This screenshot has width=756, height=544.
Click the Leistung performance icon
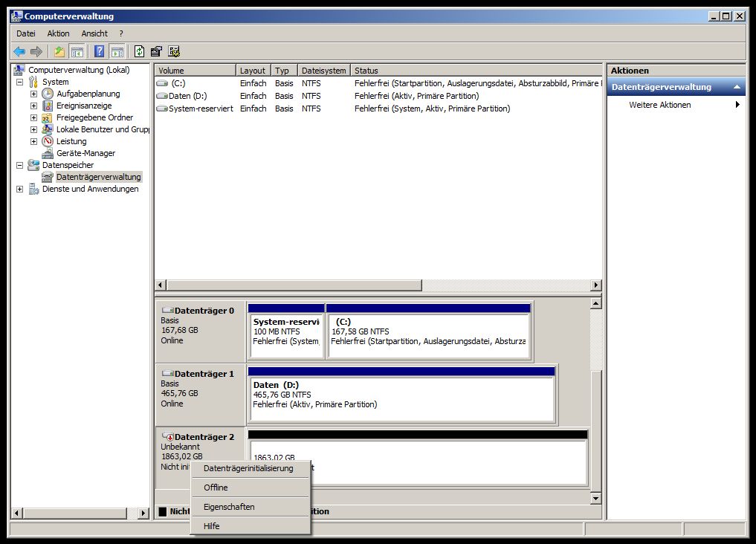pos(48,141)
